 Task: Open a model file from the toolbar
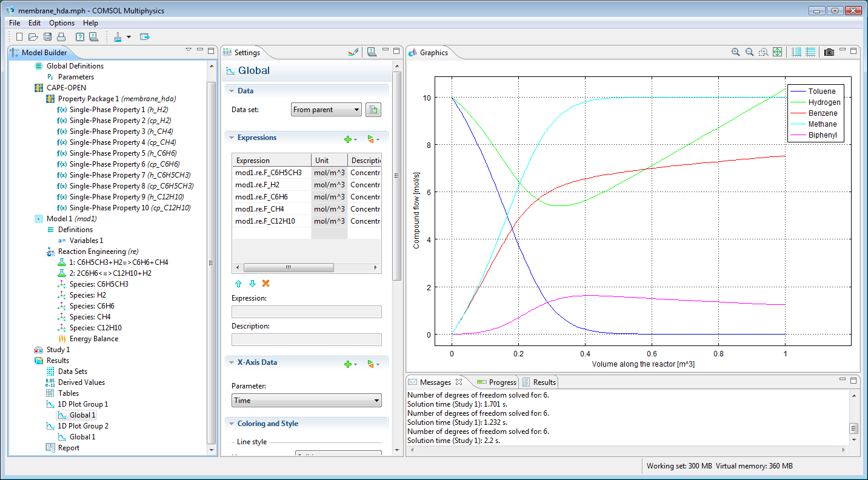(33, 37)
